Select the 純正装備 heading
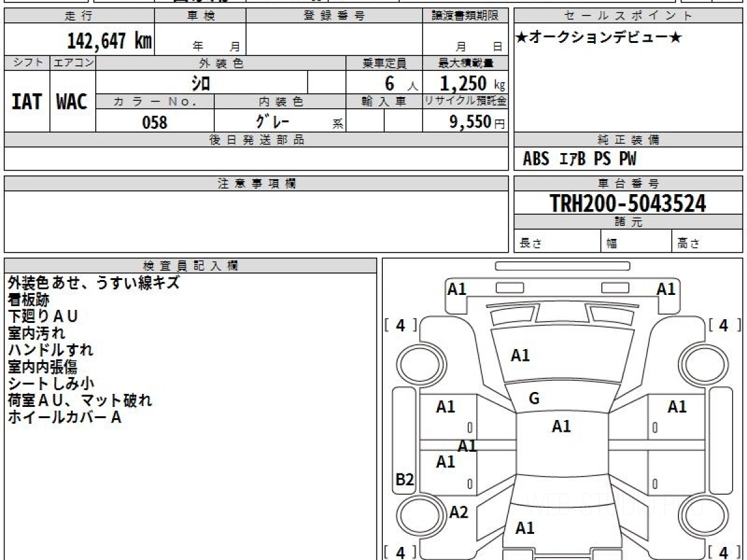The width and height of the screenshot is (747, 560). (x=628, y=140)
